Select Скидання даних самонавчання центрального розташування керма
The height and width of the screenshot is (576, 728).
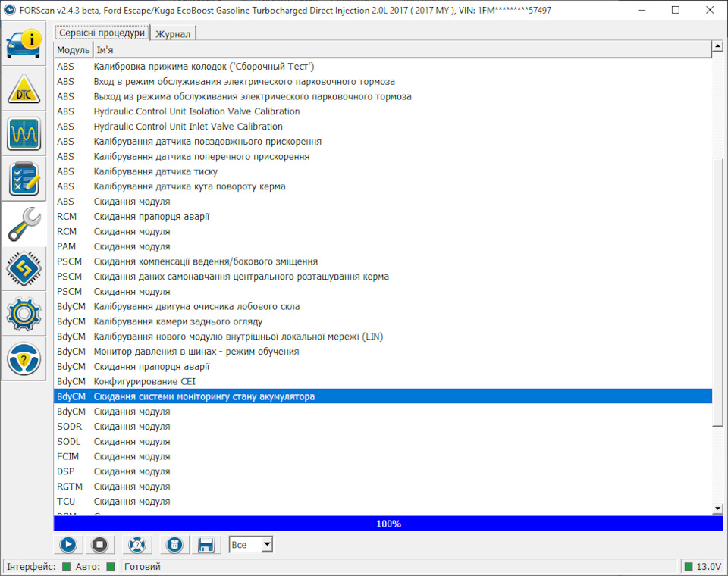click(383, 277)
